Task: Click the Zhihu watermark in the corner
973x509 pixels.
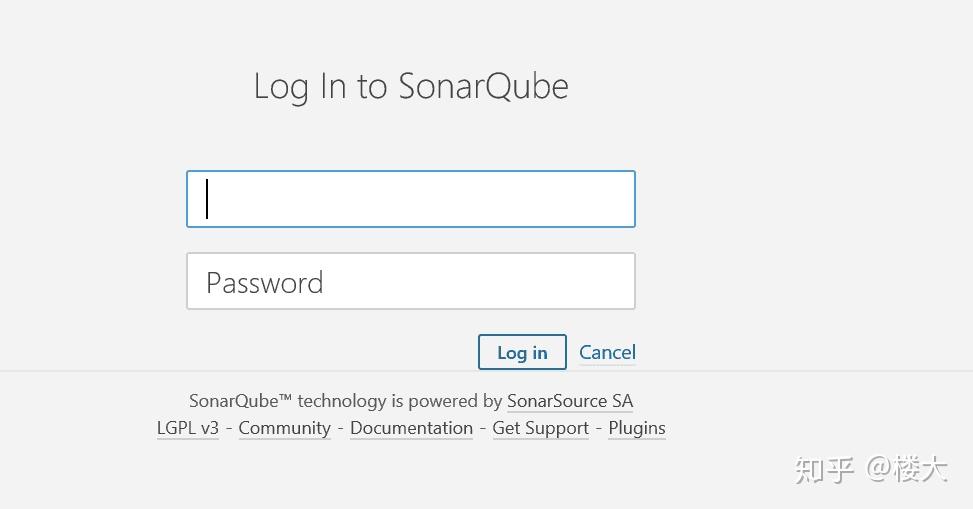Action: (870, 469)
